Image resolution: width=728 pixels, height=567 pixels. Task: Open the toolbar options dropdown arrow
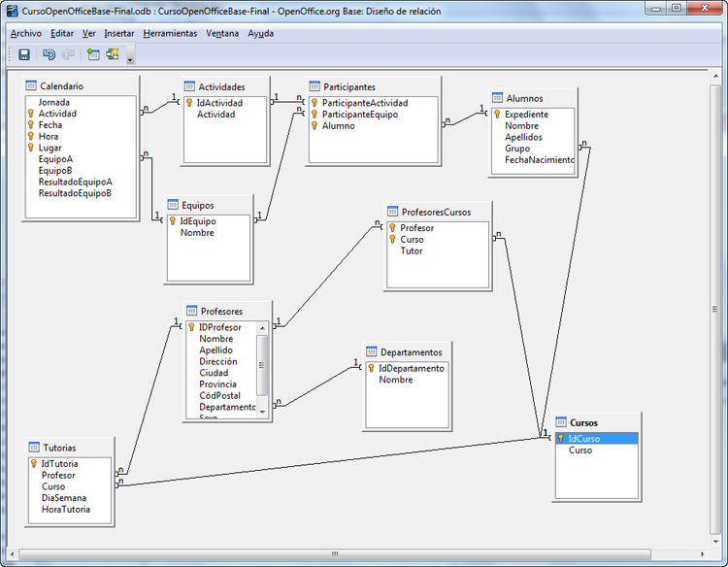click(130, 58)
